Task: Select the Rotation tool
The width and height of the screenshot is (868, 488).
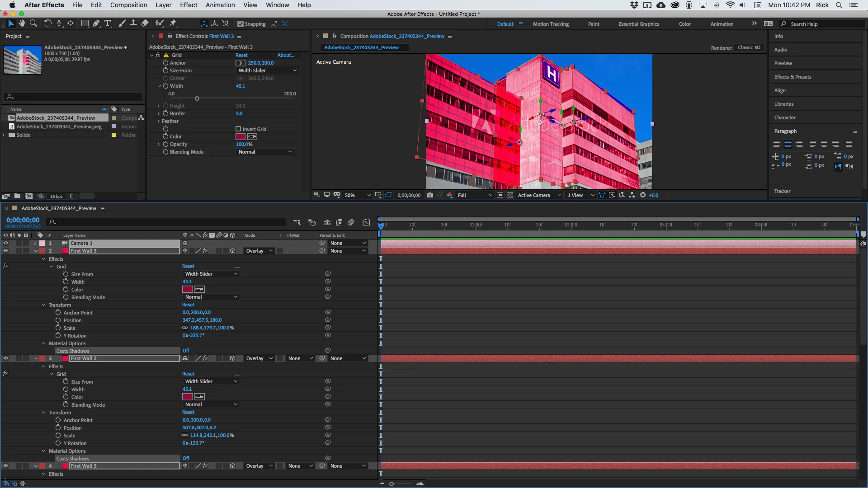Action: [x=47, y=23]
